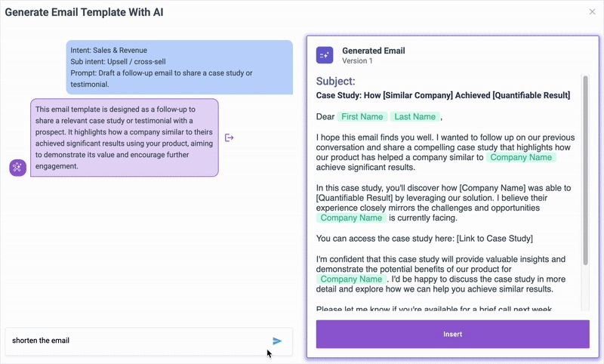Select the Last Name placeholder tag
The height and width of the screenshot is (364, 604).
tap(414, 116)
